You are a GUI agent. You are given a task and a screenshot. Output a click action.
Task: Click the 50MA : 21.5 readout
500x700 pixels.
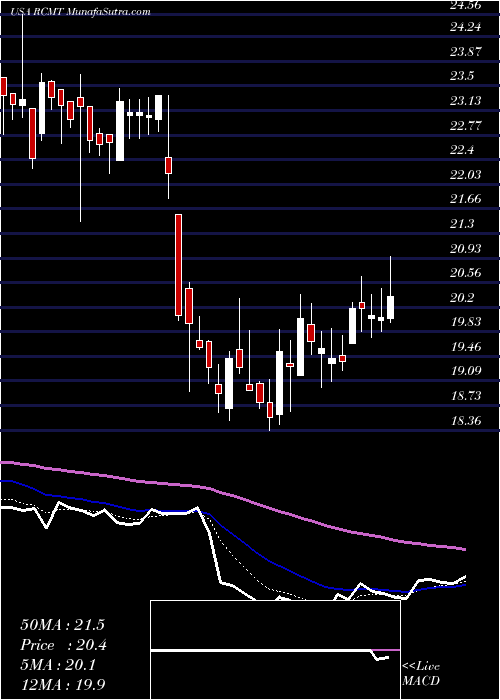point(62,625)
